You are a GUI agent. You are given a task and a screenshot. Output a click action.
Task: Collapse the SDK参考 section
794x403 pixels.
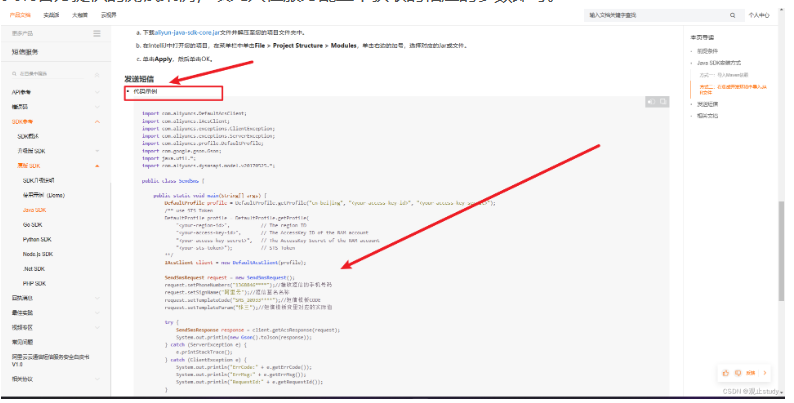pyautogui.click(x=97, y=122)
